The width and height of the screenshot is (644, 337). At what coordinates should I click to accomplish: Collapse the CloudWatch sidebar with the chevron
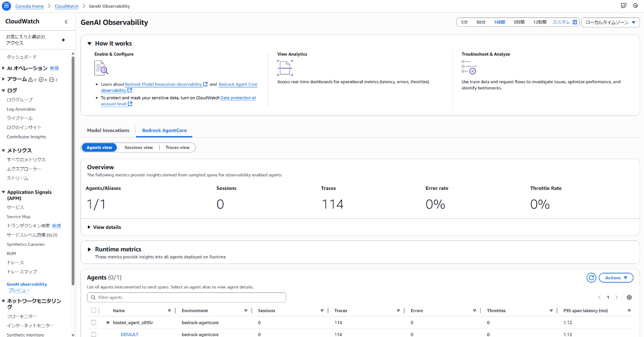pos(66,22)
